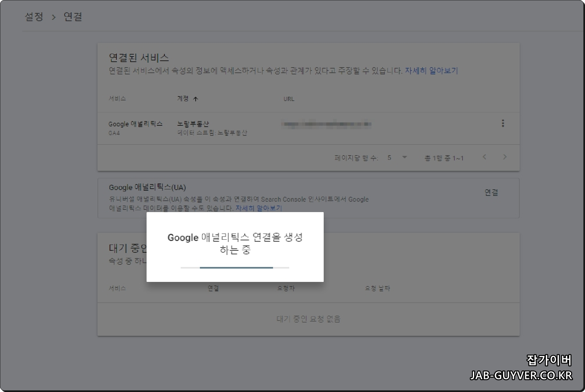Open 자세히 알아보기 link in Google 애널리틱스(UA) card
Image resolution: width=585 pixels, height=392 pixels.
click(259, 208)
